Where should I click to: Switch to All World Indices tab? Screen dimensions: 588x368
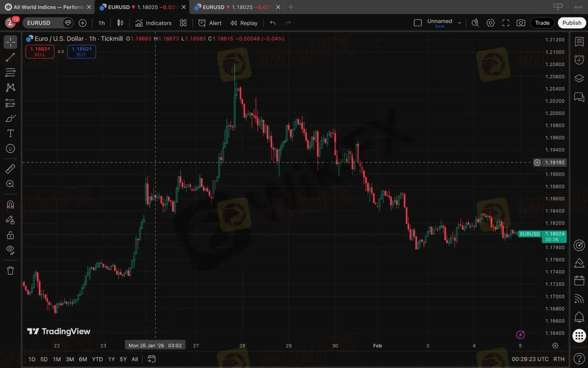(47, 7)
